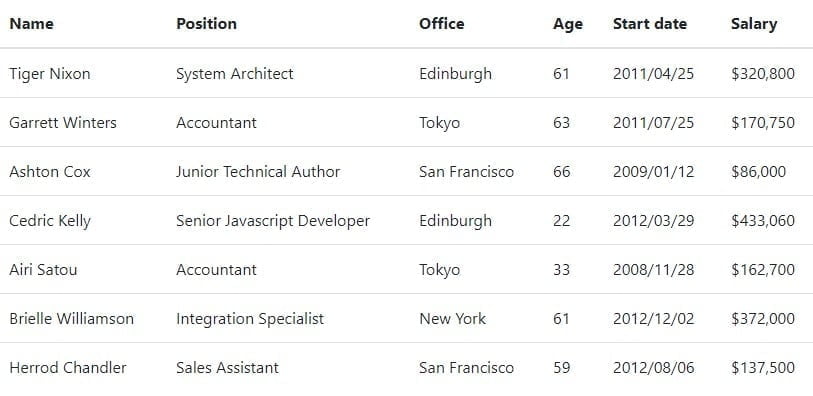813x396 pixels.
Task: Select the Integration Specialist cell
Action: (x=250, y=319)
